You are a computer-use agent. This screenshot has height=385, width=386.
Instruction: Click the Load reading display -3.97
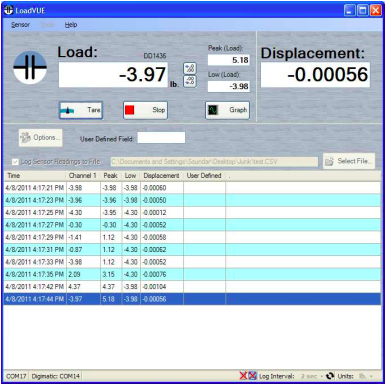113,75
